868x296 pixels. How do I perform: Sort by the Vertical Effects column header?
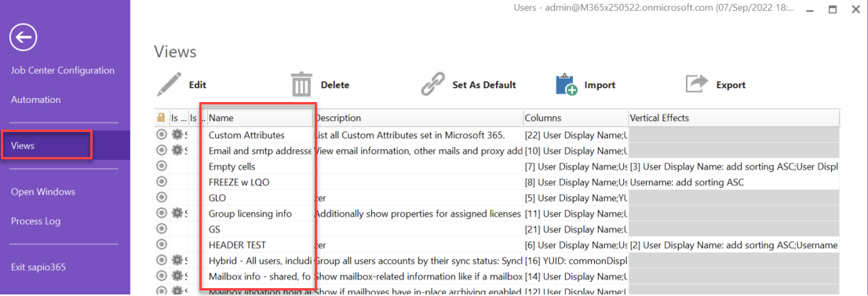click(734, 118)
